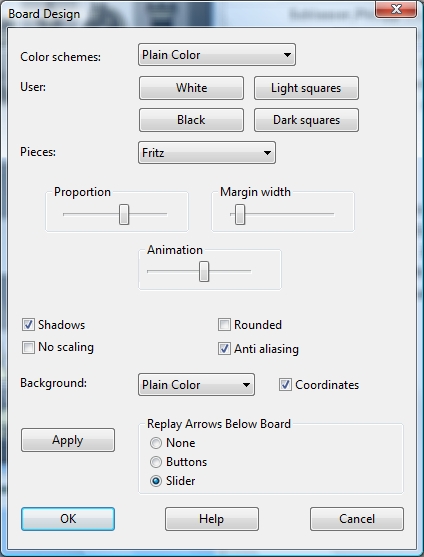
Task: Click the Apply button
Action: point(68,440)
